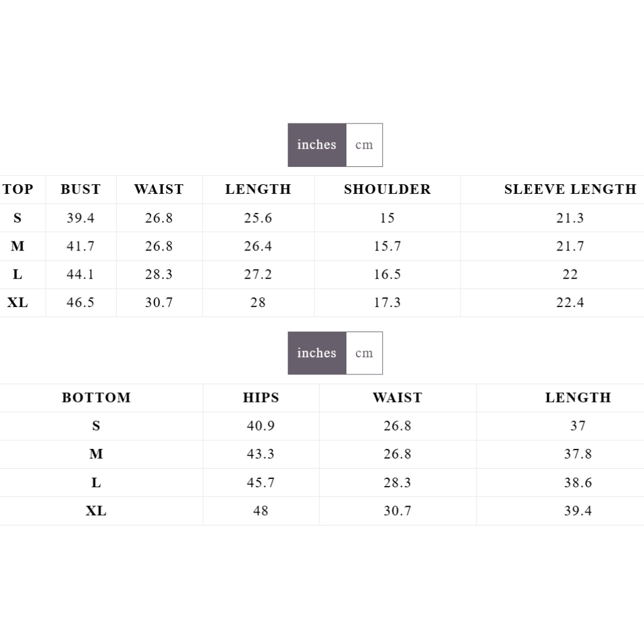The width and height of the screenshot is (644, 644).
Task: Click the bust value 46.5
Action: [x=80, y=302]
